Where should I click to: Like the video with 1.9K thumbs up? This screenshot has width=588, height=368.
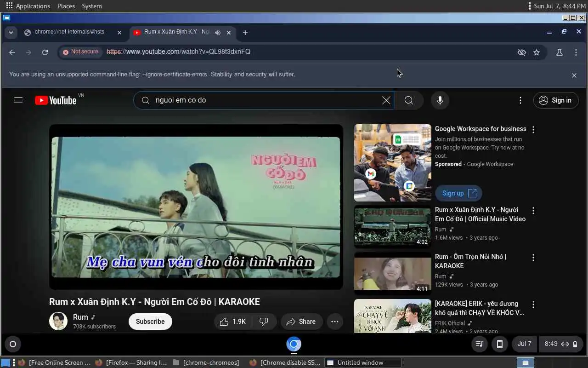click(x=233, y=322)
